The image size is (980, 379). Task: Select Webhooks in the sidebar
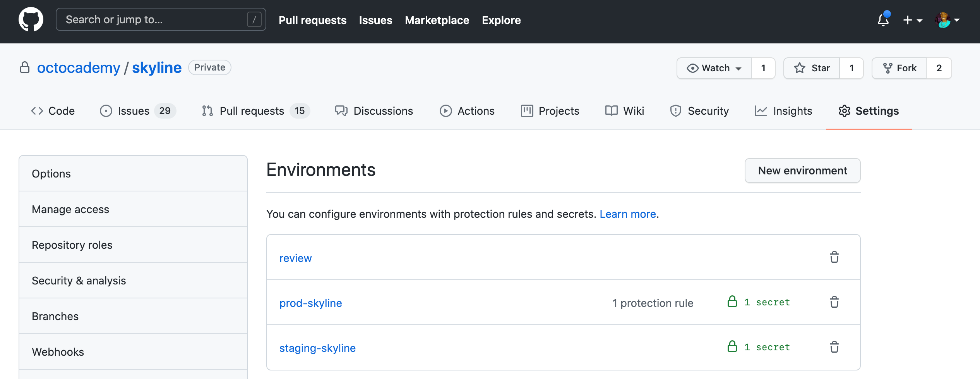coord(58,351)
